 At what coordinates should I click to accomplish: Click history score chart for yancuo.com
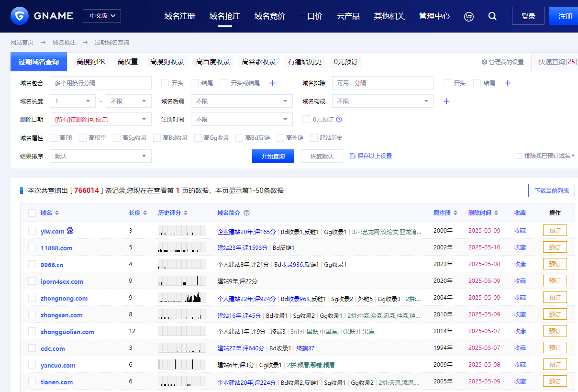pyautogui.click(x=182, y=365)
